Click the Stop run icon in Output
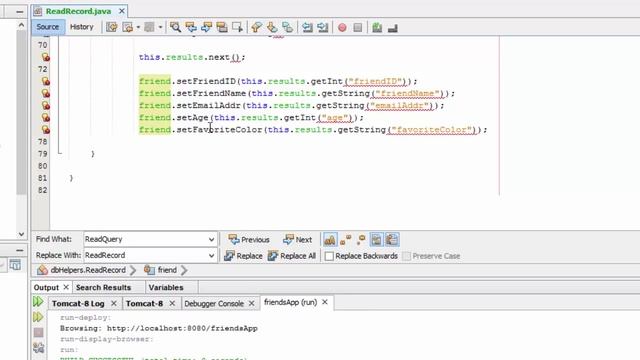The image size is (640, 360). pos(38,332)
